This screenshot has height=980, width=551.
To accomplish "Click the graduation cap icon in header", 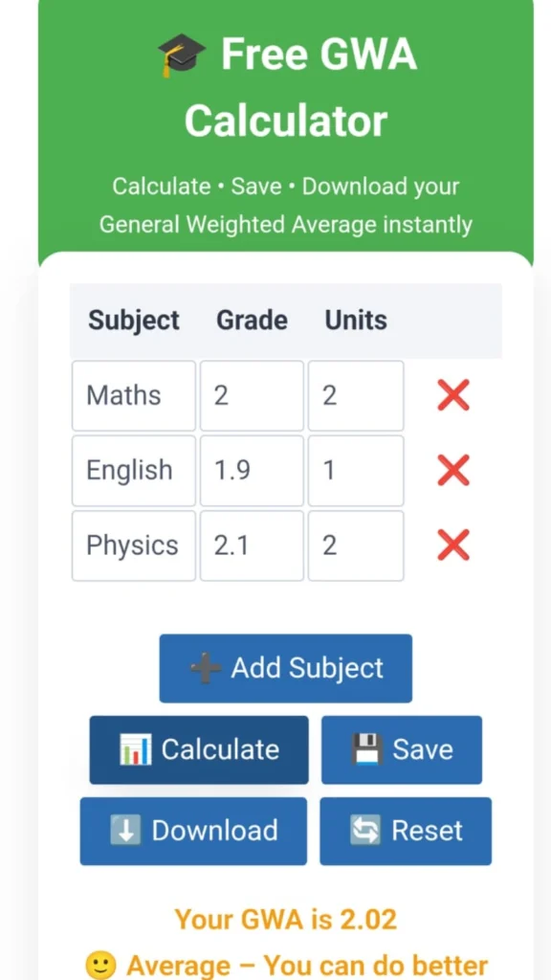I will pos(181,55).
